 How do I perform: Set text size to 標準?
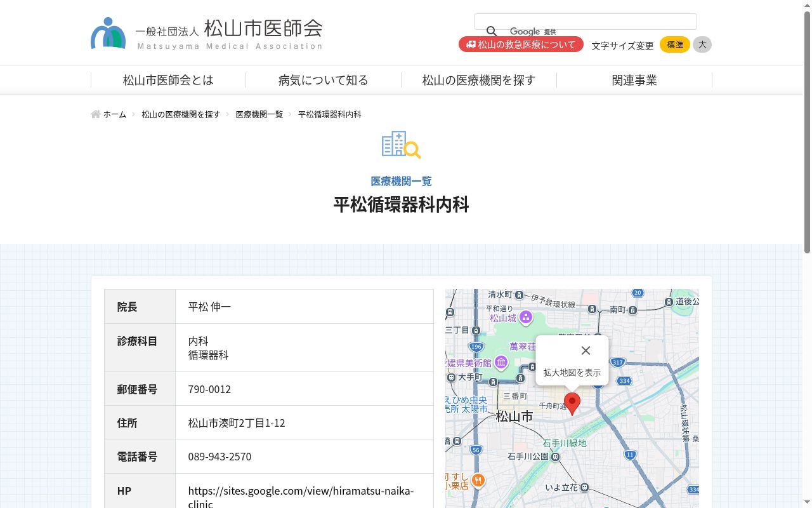pyautogui.click(x=675, y=44)
